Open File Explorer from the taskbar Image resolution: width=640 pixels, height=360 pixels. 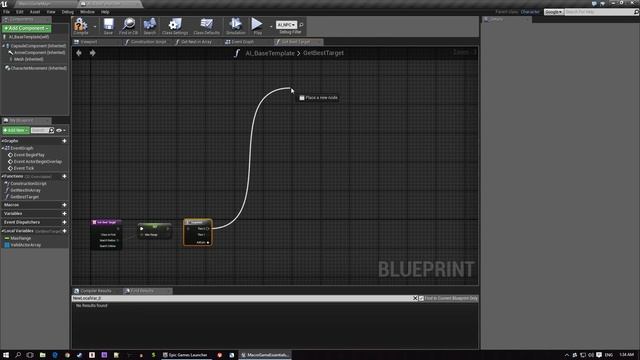[42, 355]
